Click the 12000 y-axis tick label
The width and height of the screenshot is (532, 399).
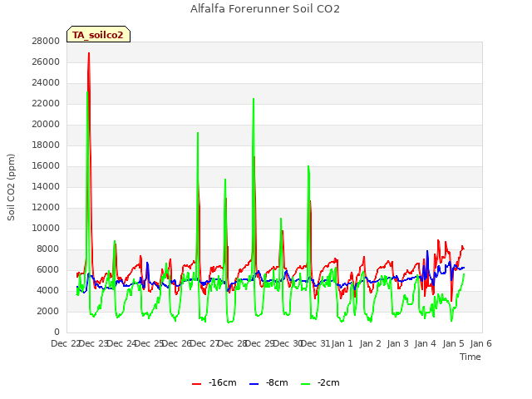tap(46, 208)
